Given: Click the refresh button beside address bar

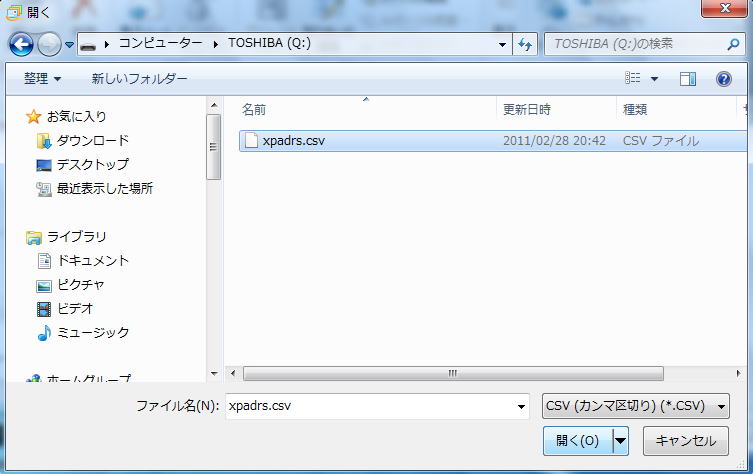Looking at the screenshot, I should pos(524,45).
